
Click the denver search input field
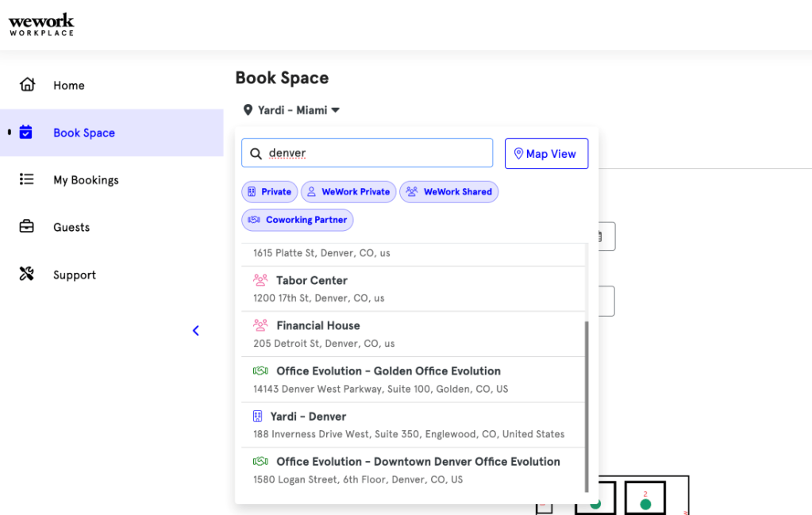[x=368, y=152]
